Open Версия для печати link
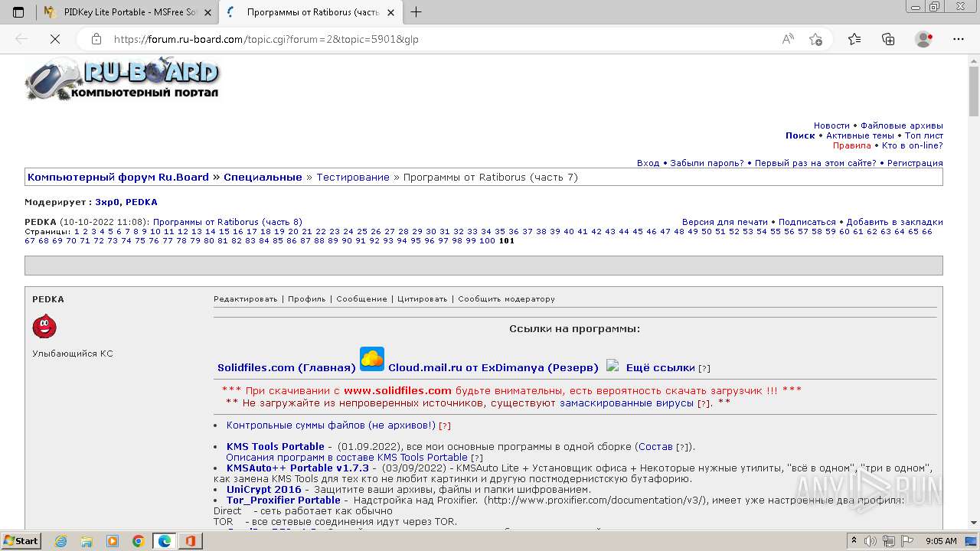 point(725,222)
